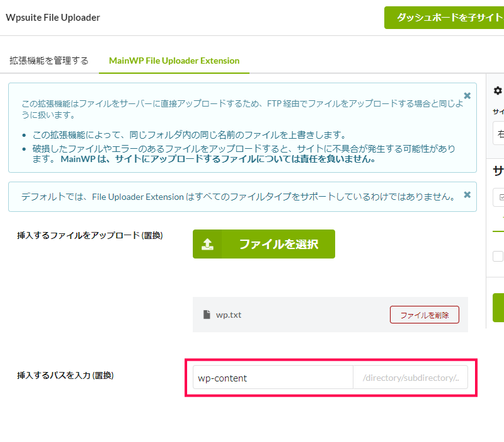Close the file type support notice
The height and width of the screenshot is (442, 504).
point(467,195)
